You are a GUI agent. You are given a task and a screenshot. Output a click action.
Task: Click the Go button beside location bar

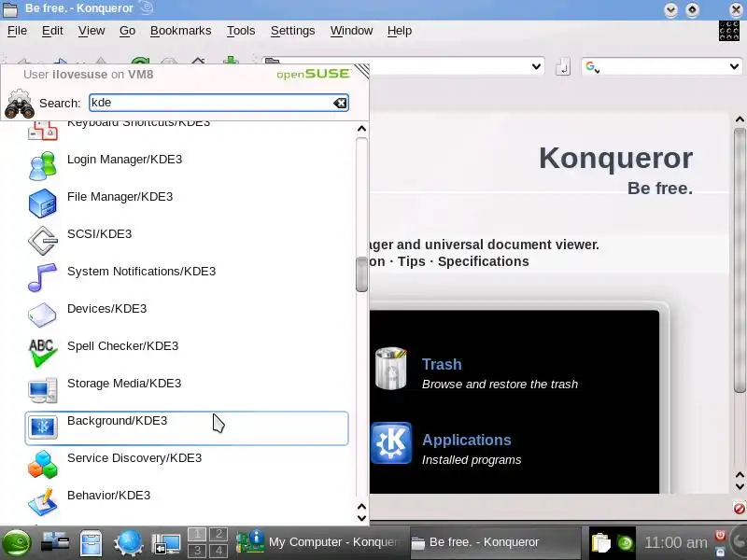click(563, 66)
